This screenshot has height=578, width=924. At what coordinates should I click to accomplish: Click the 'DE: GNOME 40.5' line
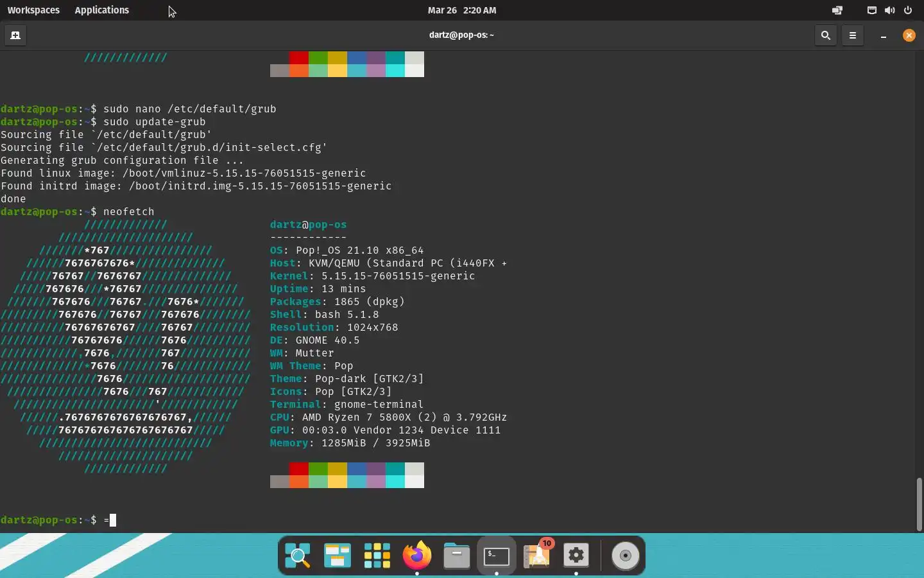click(x=315, y=340)
